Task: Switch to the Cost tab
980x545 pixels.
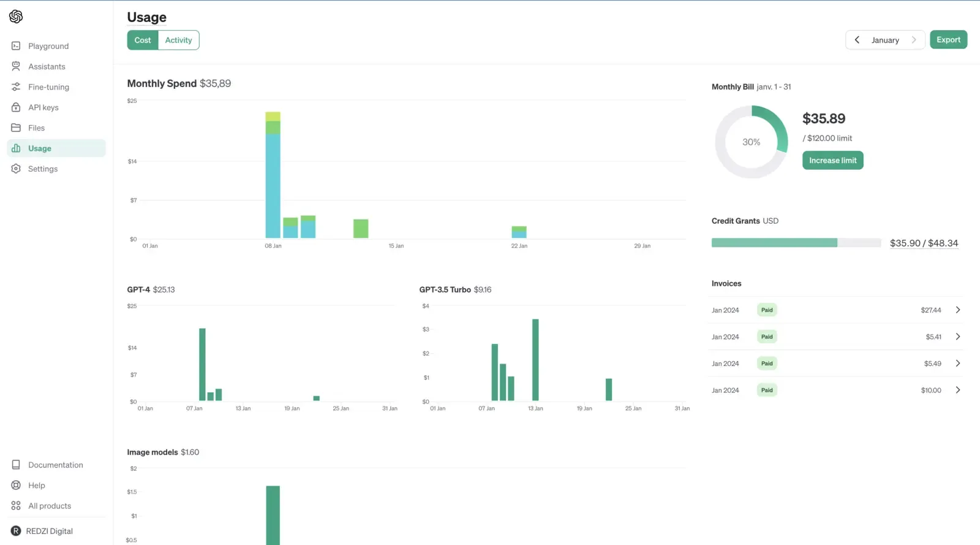Action: (143, 40)
